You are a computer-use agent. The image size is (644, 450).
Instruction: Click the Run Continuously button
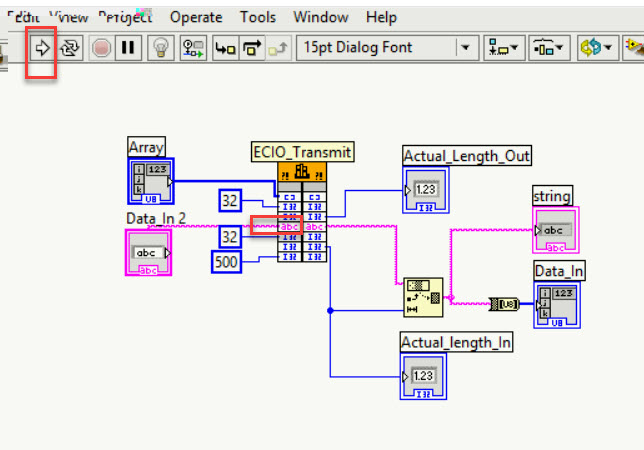pos(70,48)
